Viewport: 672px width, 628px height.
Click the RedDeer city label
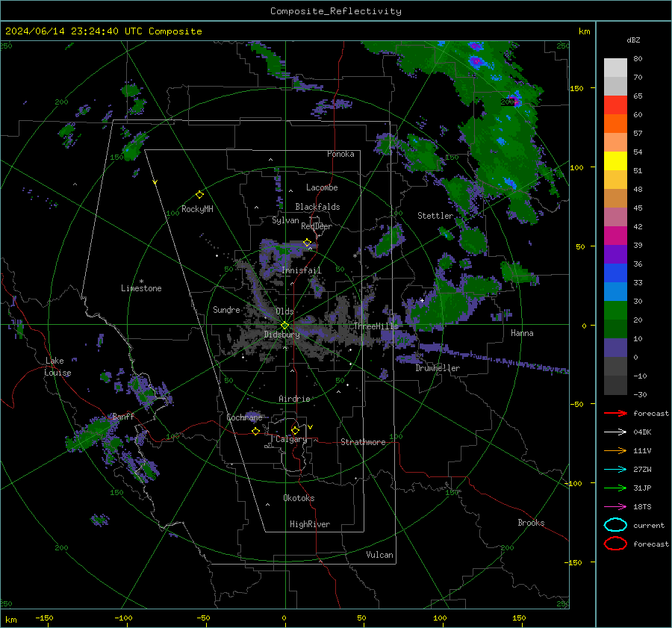coord(317,226)
